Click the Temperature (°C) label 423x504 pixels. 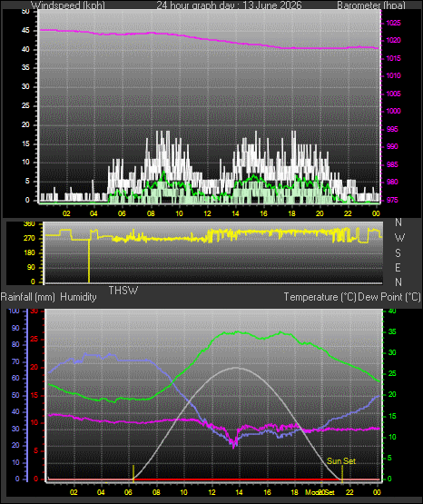320,297
